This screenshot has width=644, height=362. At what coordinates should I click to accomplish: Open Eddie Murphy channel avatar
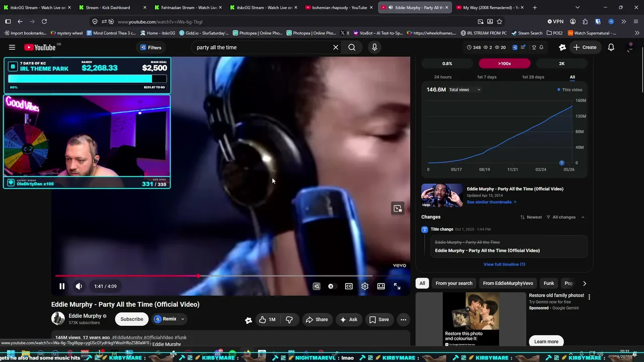click(58, 318)
